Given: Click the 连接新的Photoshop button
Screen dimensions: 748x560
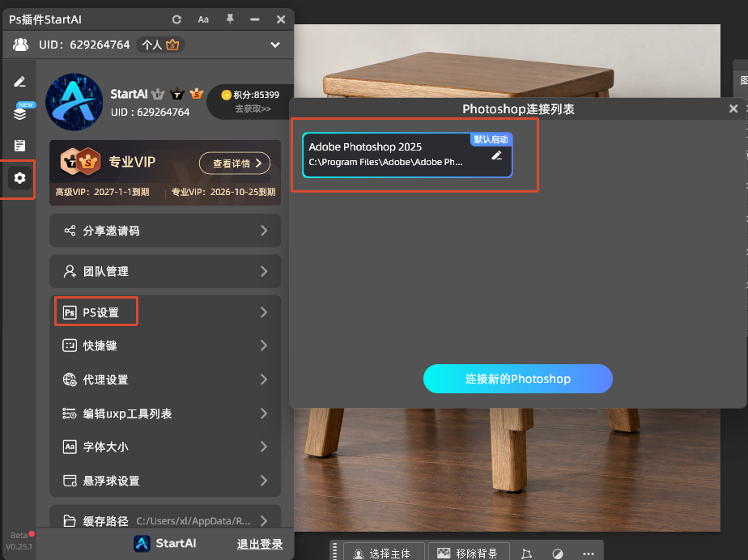Looking at the screenshot, I should point(518,379).
